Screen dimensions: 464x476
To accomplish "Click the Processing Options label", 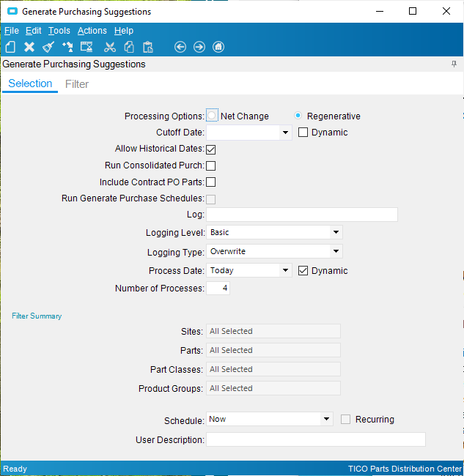I will tap(164, 116).
